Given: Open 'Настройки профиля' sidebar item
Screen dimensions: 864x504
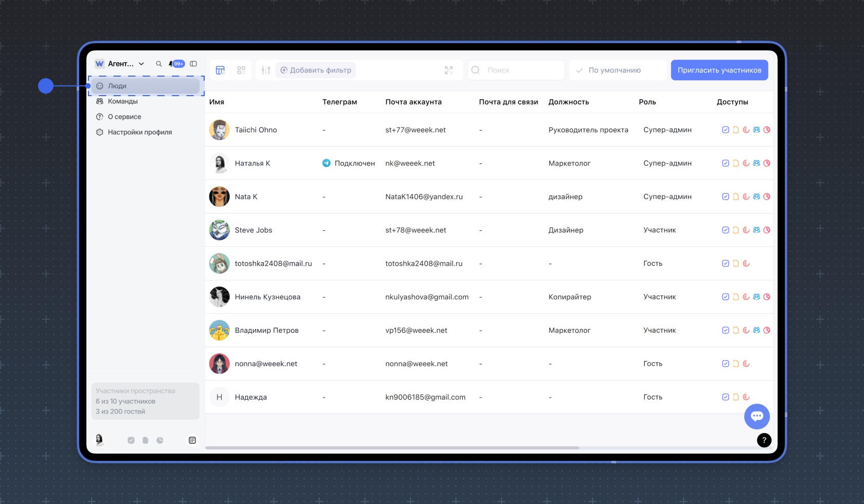Looking at the screenshot, I should click(139, 132).
